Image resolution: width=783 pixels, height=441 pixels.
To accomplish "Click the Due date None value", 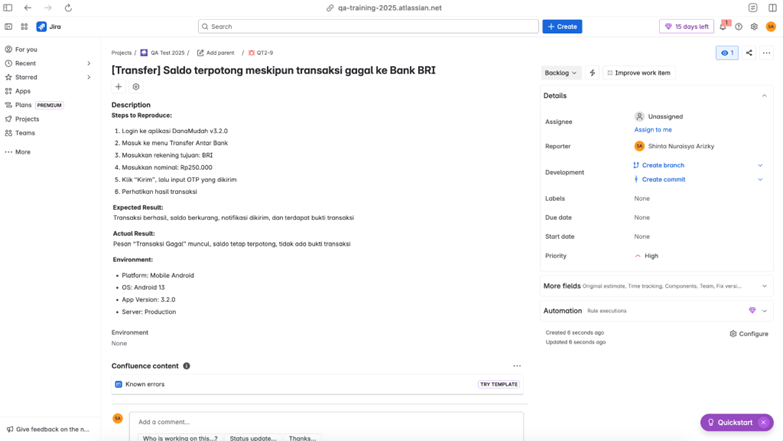I will click(x=642, y=217).
